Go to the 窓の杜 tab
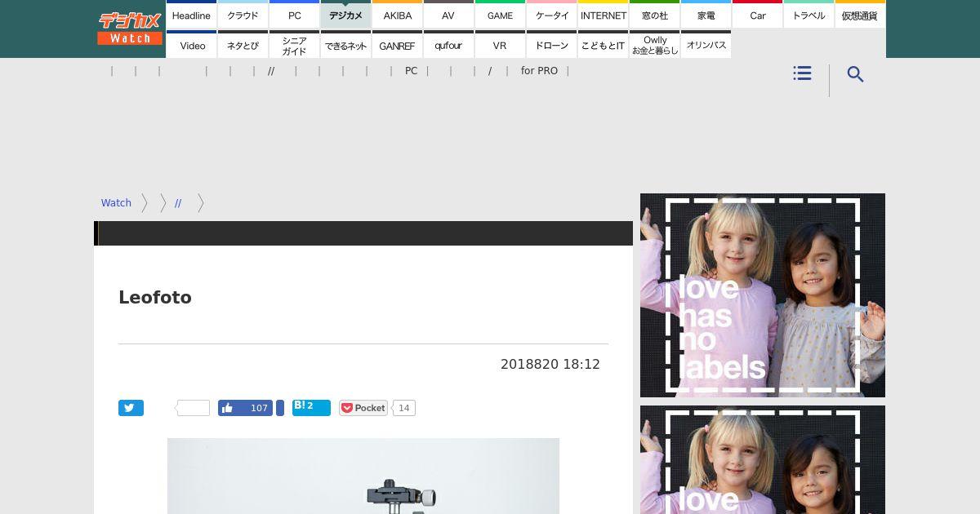The width and height of the screenshot is (980, 514). tap(654, 15)
